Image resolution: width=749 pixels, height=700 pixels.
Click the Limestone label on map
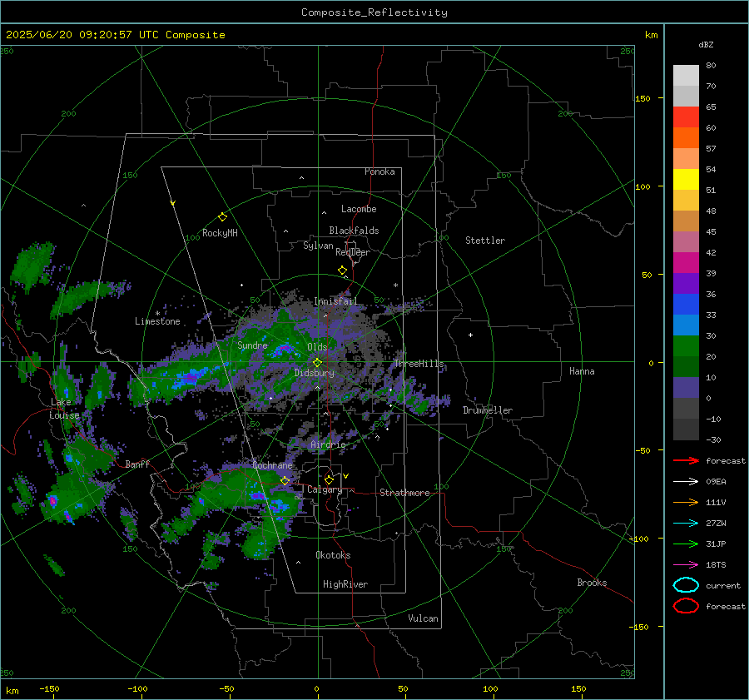tap(157, 321)
